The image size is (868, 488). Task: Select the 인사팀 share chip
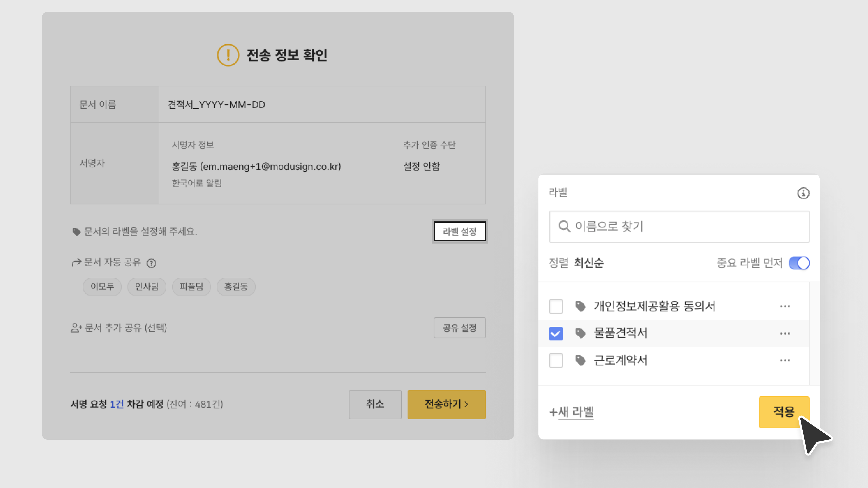point(146,287)
